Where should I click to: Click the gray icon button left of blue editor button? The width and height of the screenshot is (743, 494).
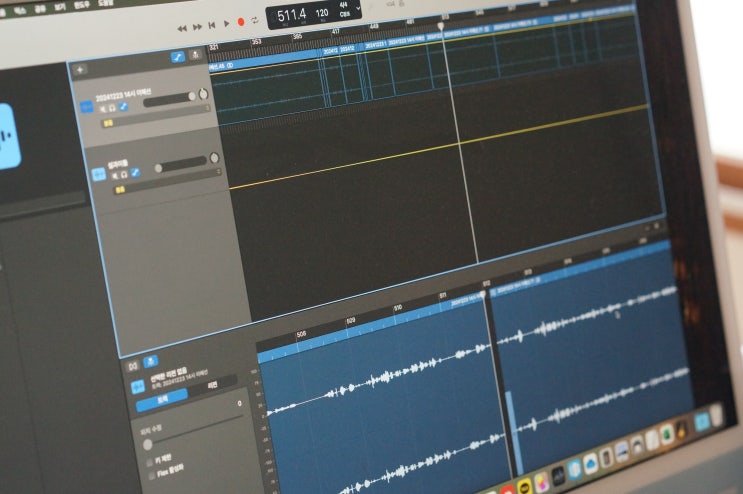[x=133, y=366]
